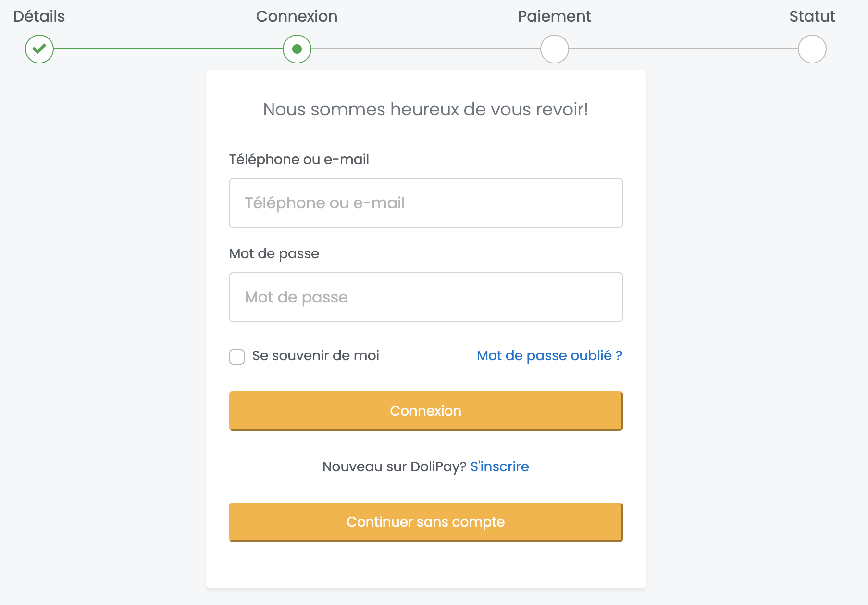Select the Paiement step label

(555, 16)
